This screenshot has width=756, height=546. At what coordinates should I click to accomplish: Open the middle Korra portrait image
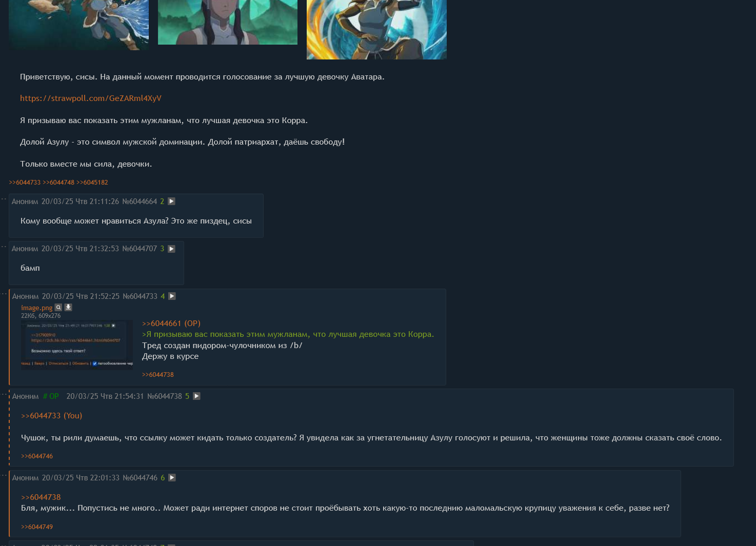click(x=228, y=22)
